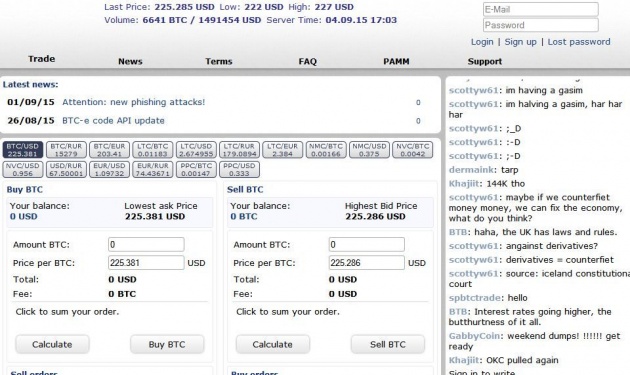630x375 pixels.
Task: Open the BTC-e code API update news
Action: (x=113, y=121)
